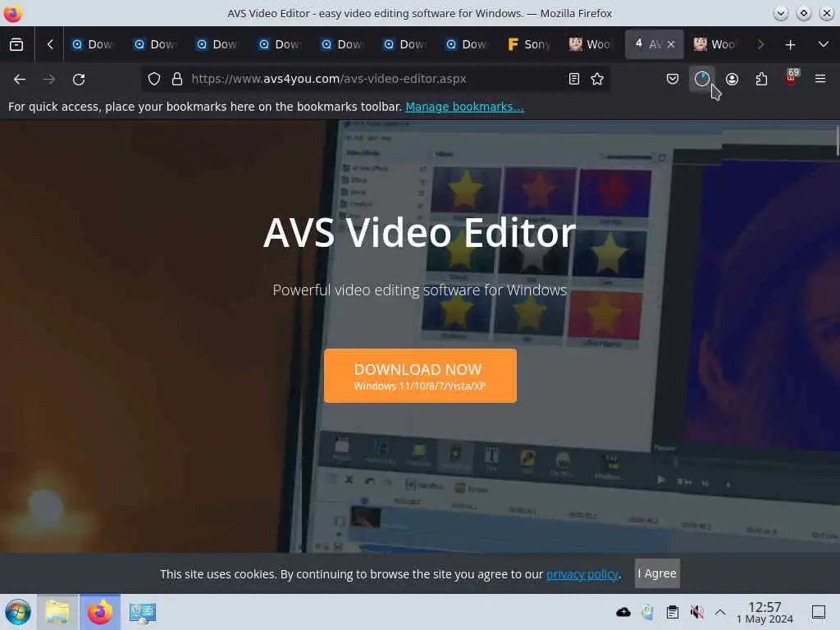This screenshot has width=840, height=630.
Task: Bookmark this page with the star
Action: 597,80
